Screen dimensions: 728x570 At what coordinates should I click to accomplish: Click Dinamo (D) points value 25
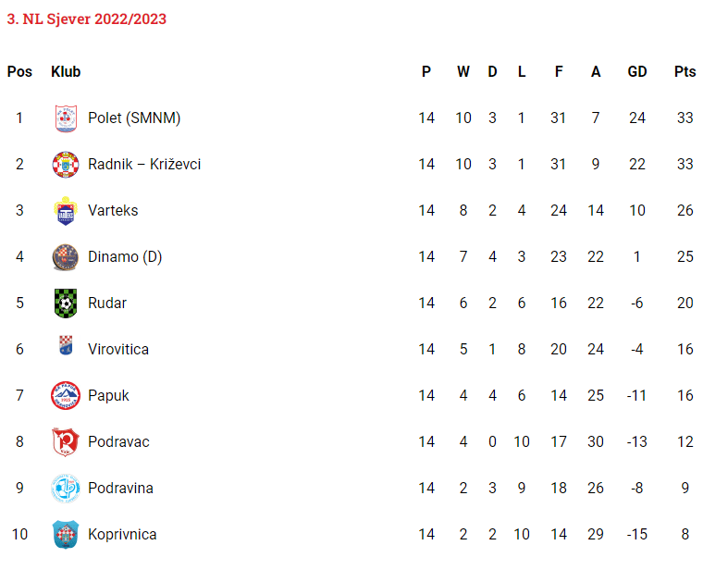(x=685, y=256)
